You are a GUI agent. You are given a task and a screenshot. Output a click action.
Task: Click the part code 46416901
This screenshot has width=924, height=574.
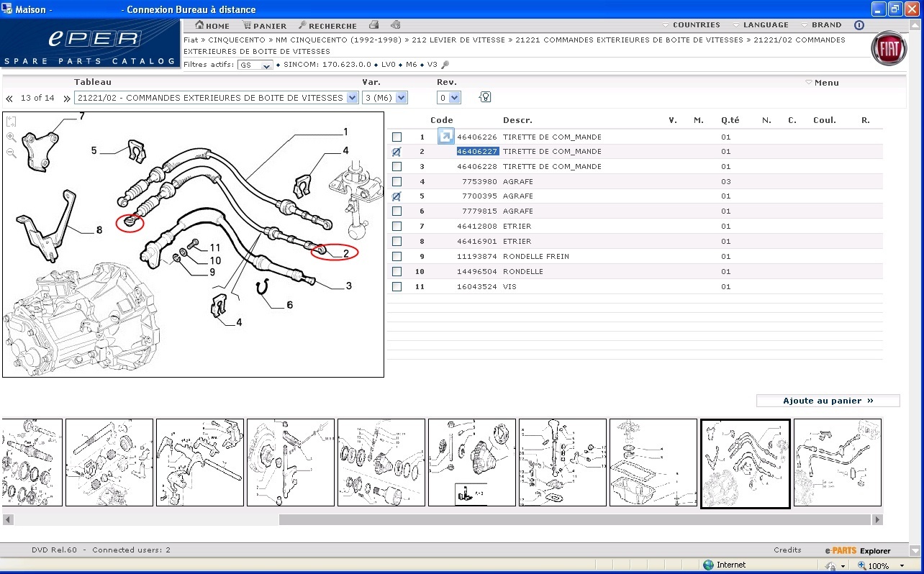point(477,242)
